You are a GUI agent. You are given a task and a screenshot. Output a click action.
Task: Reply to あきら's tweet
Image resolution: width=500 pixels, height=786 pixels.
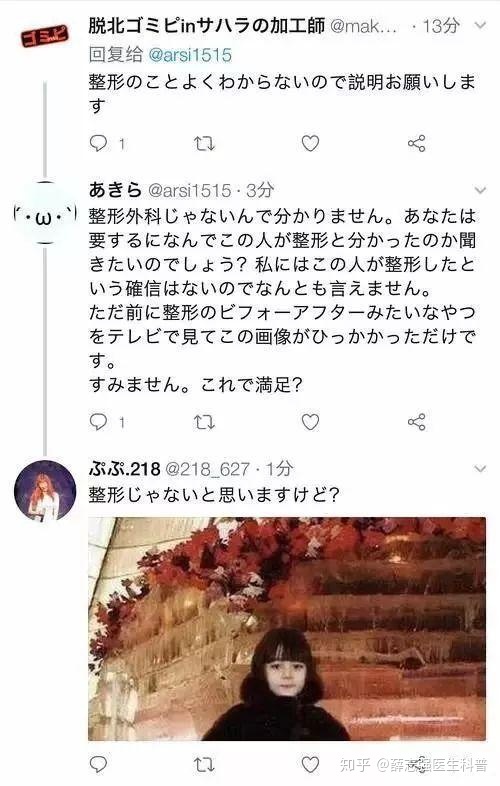pyautogui.click(x=98, y=422)
